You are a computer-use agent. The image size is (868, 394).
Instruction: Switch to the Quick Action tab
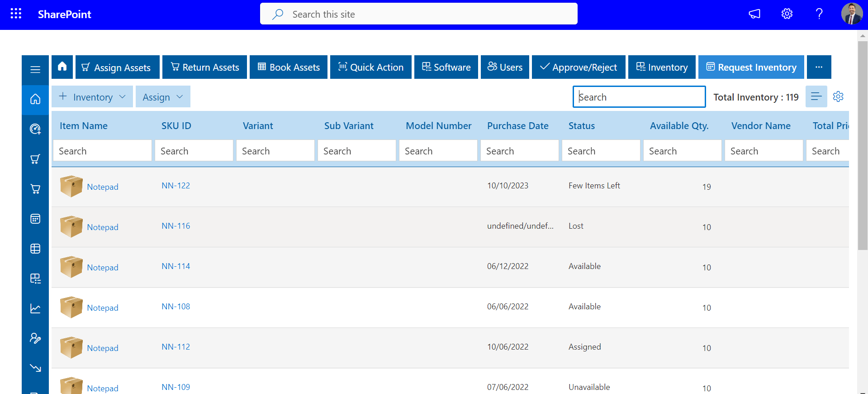click(x=370, y=67)
